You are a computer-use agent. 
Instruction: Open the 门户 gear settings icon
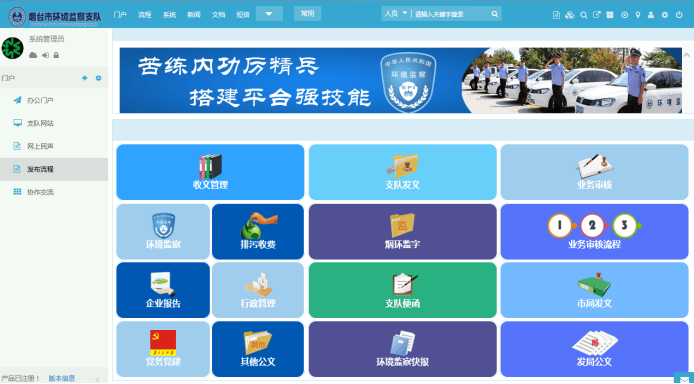[x=98, y=78]
